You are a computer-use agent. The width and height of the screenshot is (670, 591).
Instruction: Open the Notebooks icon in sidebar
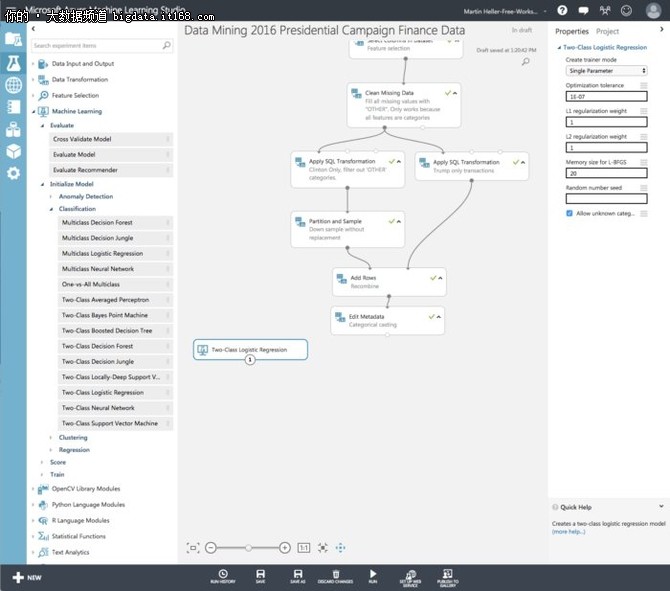tap(13, 107)
